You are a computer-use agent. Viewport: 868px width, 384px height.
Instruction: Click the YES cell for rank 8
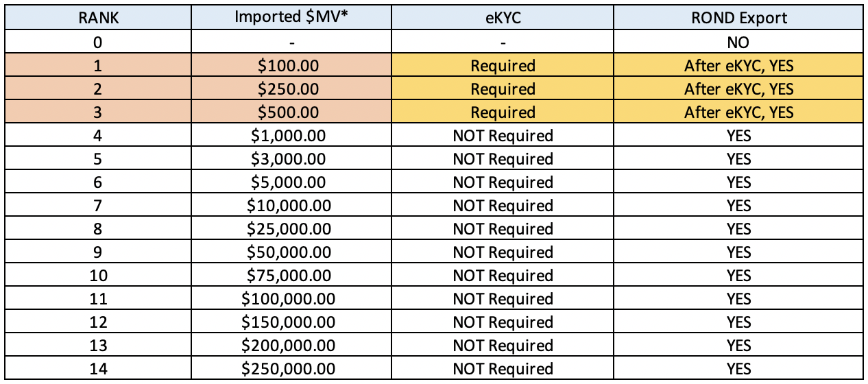point(738,229)
